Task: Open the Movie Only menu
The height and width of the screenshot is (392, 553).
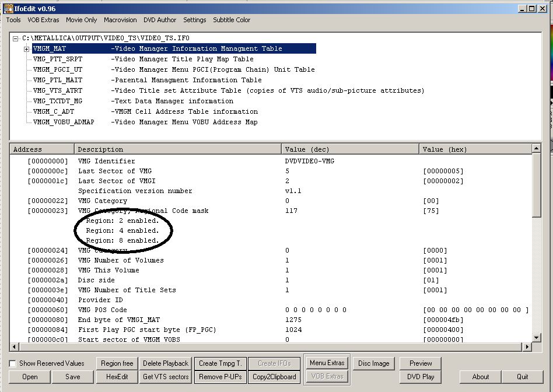Action: (82, 20)
